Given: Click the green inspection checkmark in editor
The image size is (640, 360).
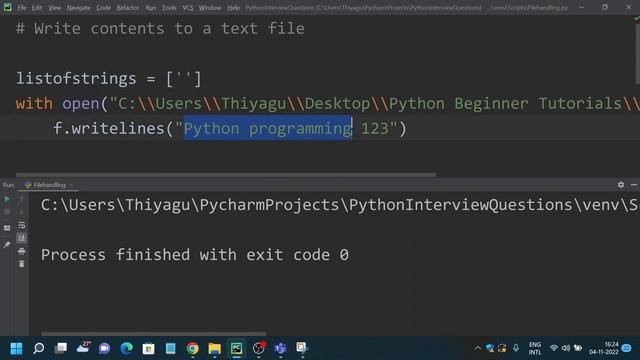Looking at the screenshot, I should [636, 19].
